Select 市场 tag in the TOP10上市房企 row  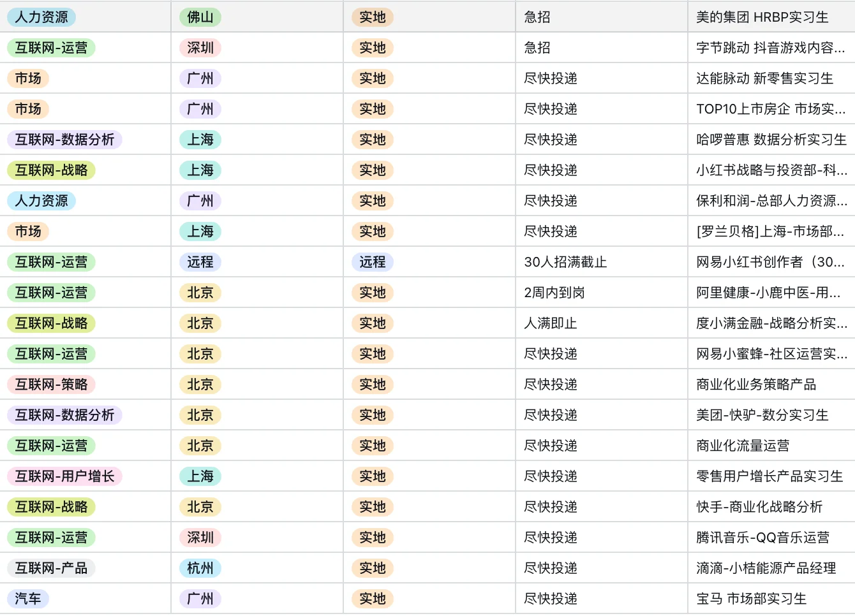coord(28,109)
